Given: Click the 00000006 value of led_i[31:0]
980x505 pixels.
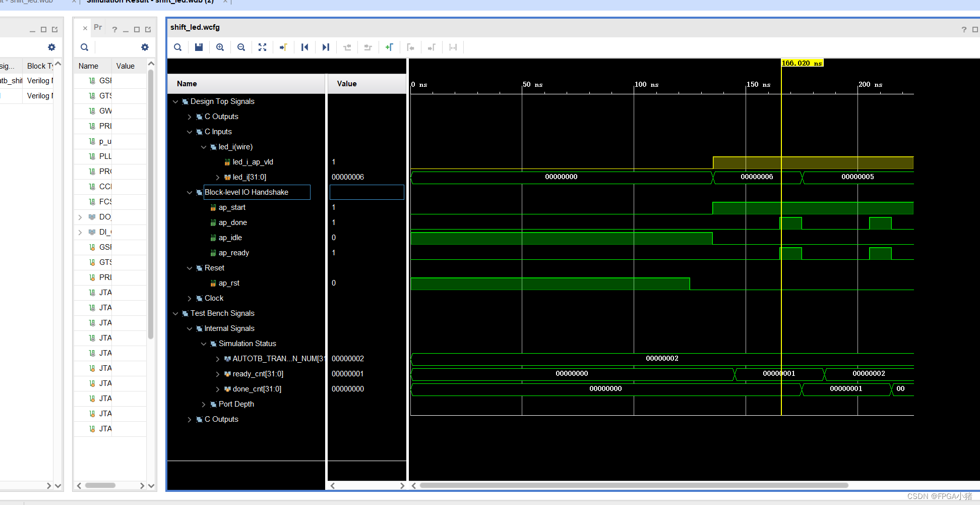Looking at the screenshot, I should click(x=348, y=177).
